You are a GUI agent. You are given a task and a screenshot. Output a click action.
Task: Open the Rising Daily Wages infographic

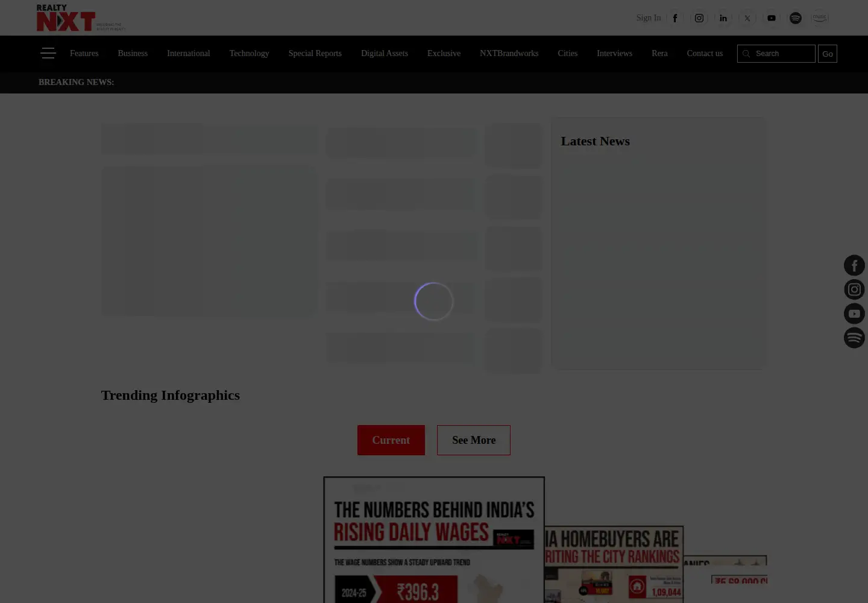coord(434,540)
